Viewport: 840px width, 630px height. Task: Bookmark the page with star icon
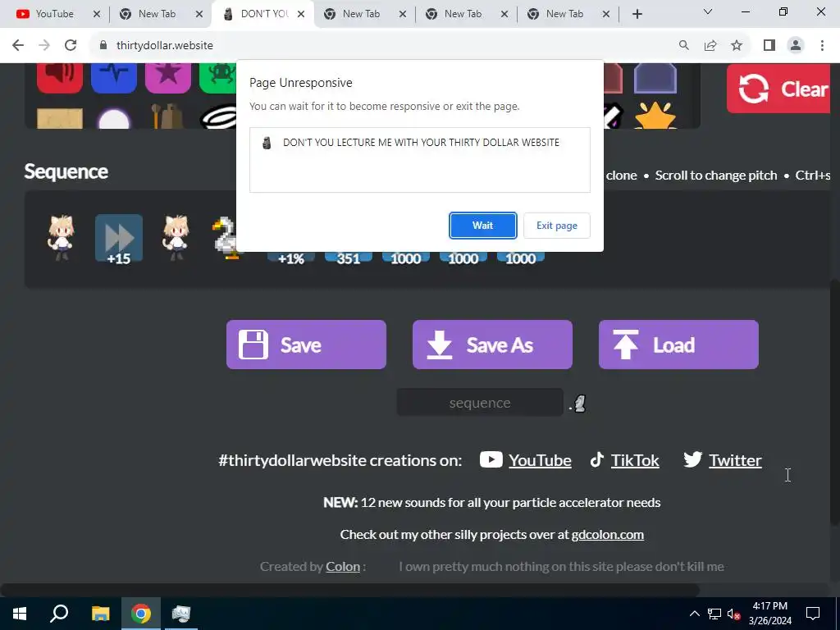coord(737,46)
